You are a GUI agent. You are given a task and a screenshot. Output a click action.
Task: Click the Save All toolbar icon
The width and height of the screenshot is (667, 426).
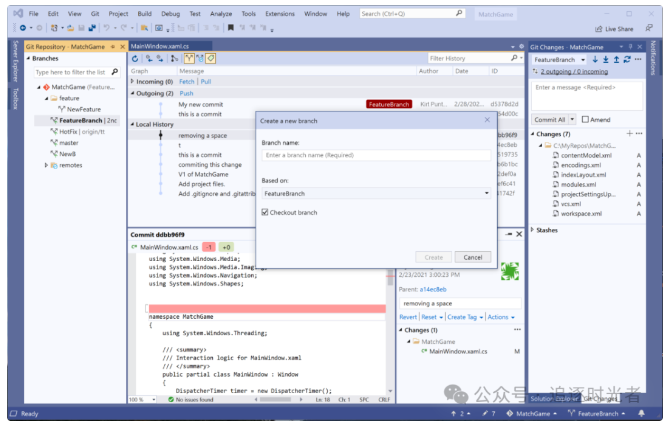coord(92,28)
